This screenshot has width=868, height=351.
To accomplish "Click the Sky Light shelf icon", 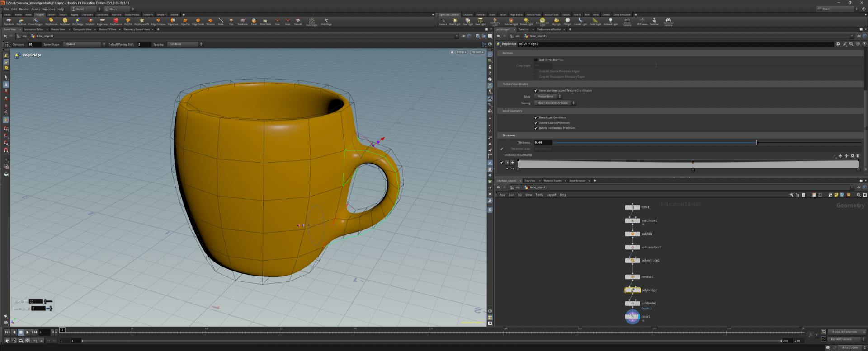I will point(556,21).
